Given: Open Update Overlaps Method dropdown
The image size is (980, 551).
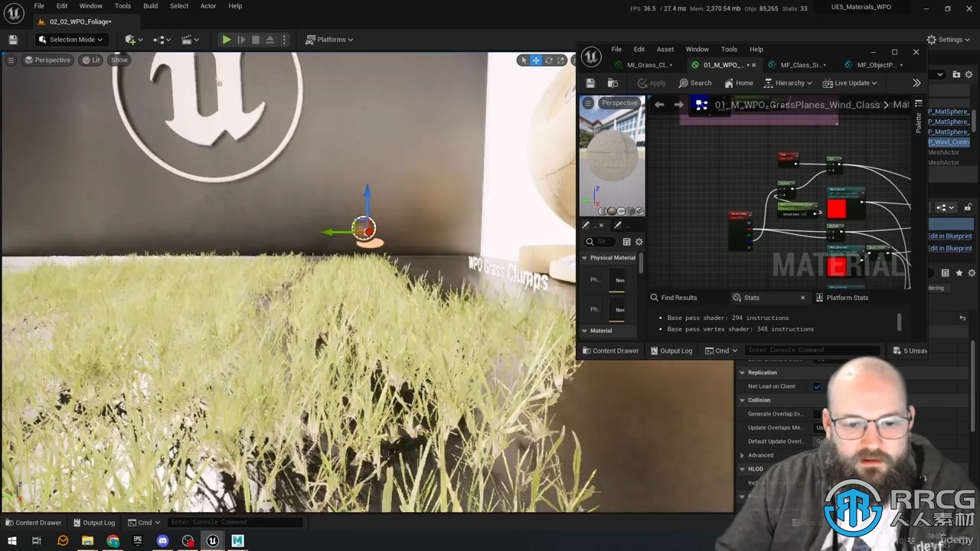Looking at the screenshot, I should click(x=819, y=428).
